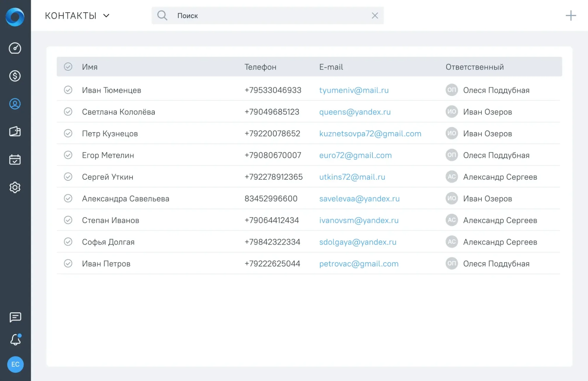
Task: Click phone number +79533046933
Action: point(273,90)
